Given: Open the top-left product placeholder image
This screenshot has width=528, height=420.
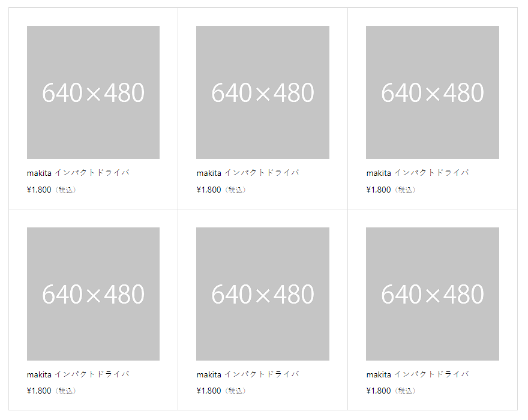Looking at the screenshot, I should coord(93,92).
